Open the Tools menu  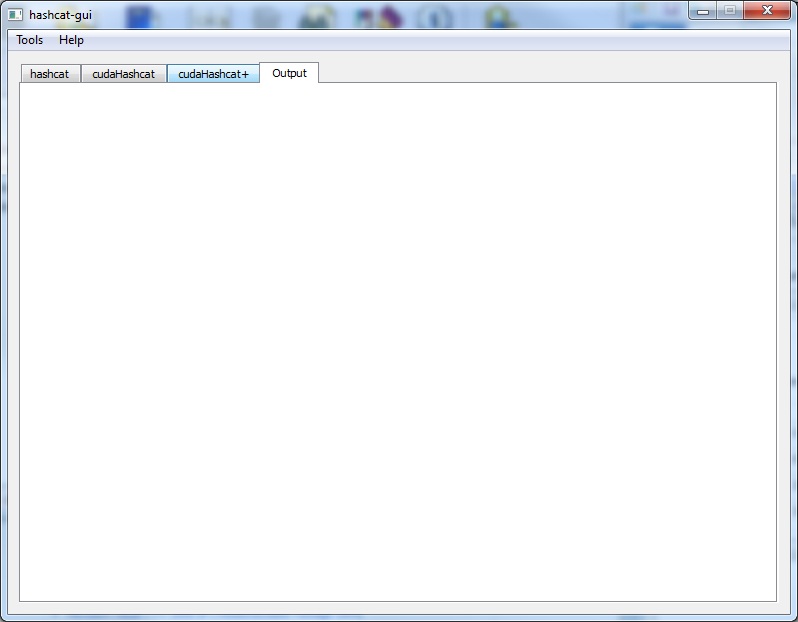(30, 40)
